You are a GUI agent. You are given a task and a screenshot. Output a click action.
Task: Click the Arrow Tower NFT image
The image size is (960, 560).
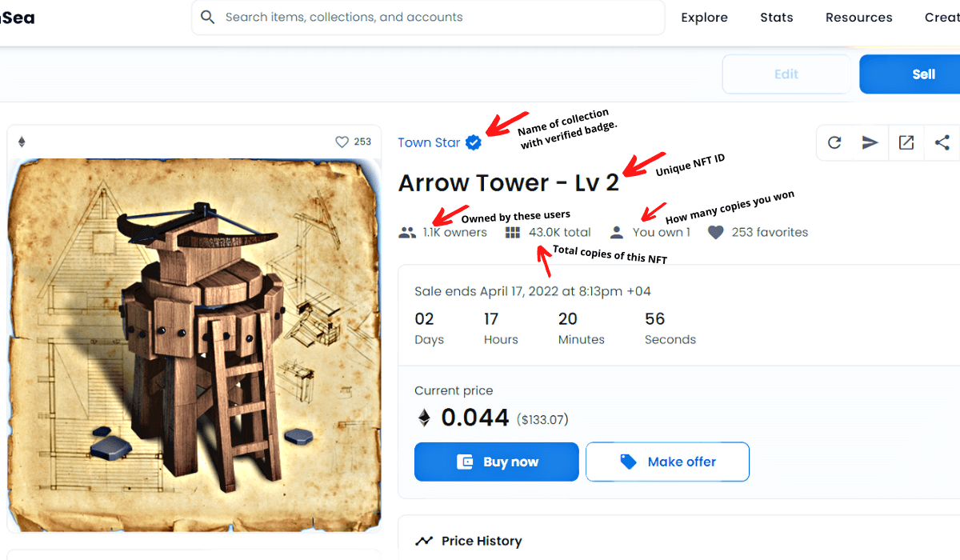click(x=194, y=345)
